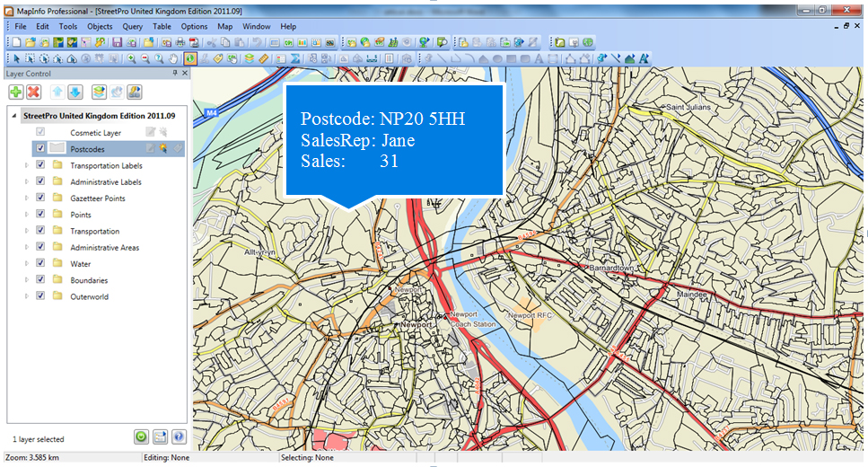Expand the Gazetteer Points group

click(x=26, y=198)
